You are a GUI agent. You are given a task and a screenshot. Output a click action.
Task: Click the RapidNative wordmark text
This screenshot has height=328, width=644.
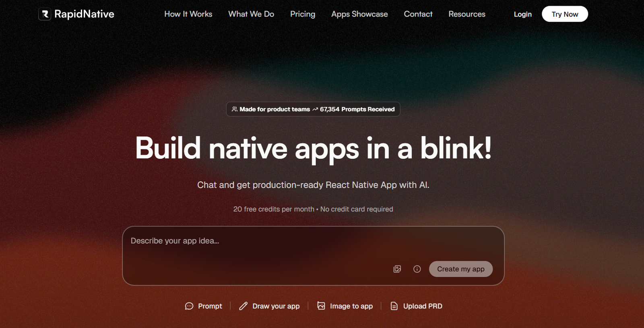[x=84, y=14]
